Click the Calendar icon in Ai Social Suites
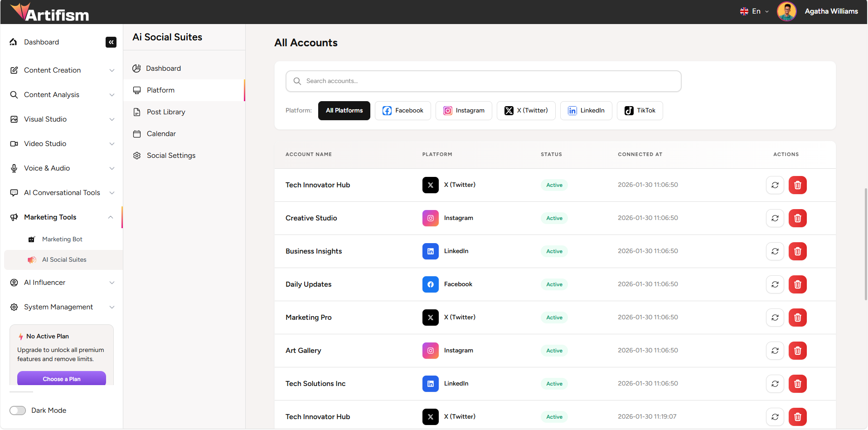The image size is (868, 430). [137, 133]
